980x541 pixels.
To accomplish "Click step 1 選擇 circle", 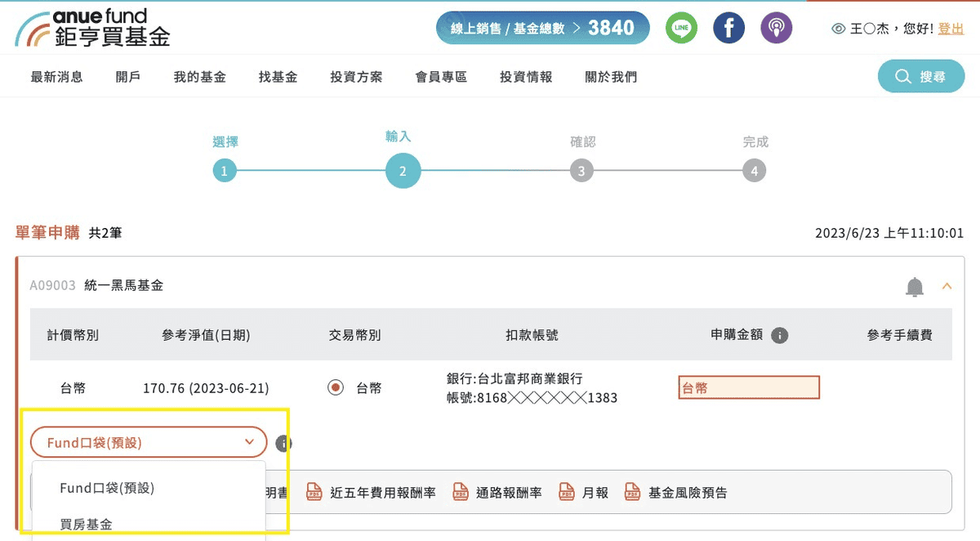I will coord(225,172).
